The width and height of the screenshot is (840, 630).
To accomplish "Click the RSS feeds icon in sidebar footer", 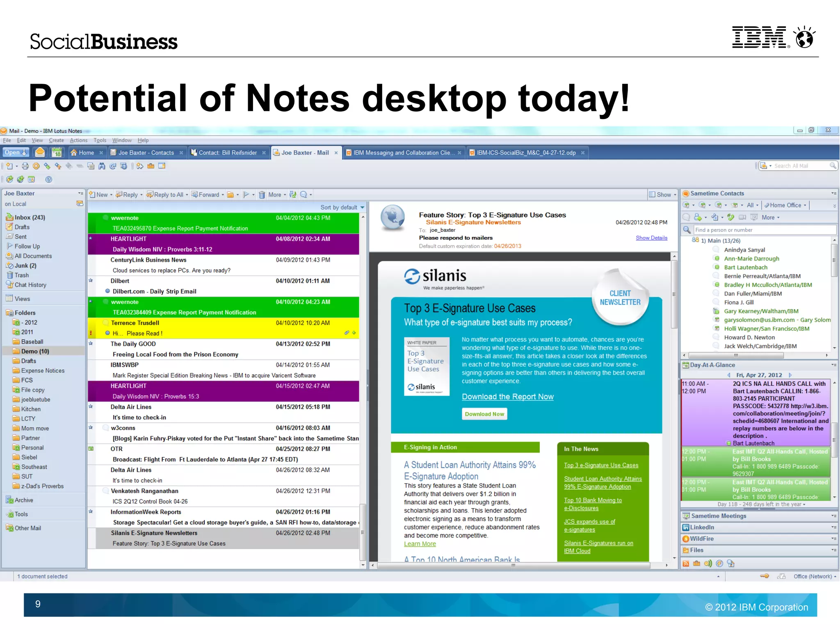I will [x=686, y=564].
